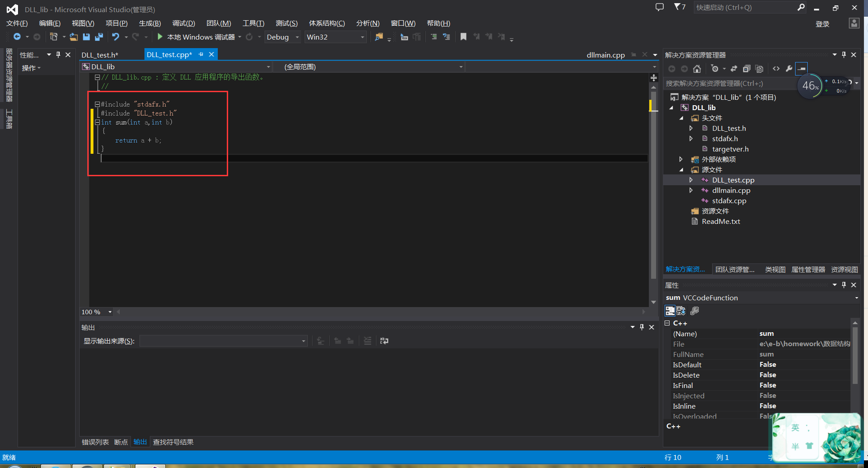This screenshot has height=468, width=868.
Task: Click the Categorized view icon in Properties panel
Action: click(x=670, y=311)
